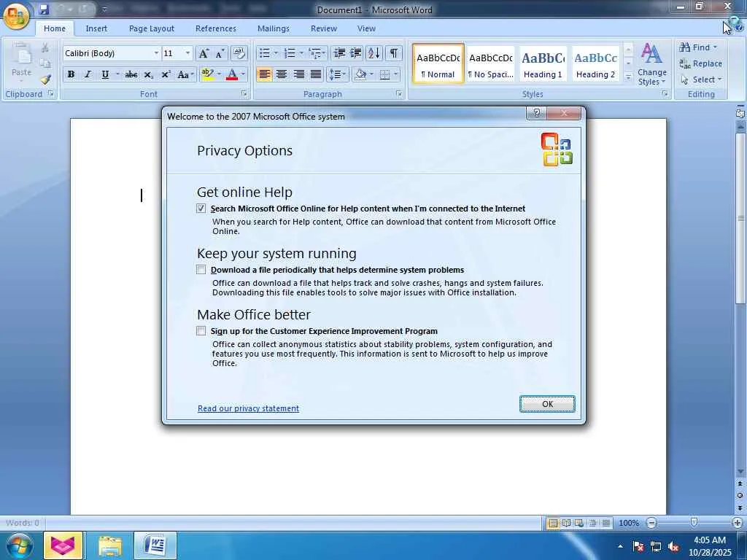Click Increase Indent icon
Screen dimensions: 747x560
[x=356, y=53]
